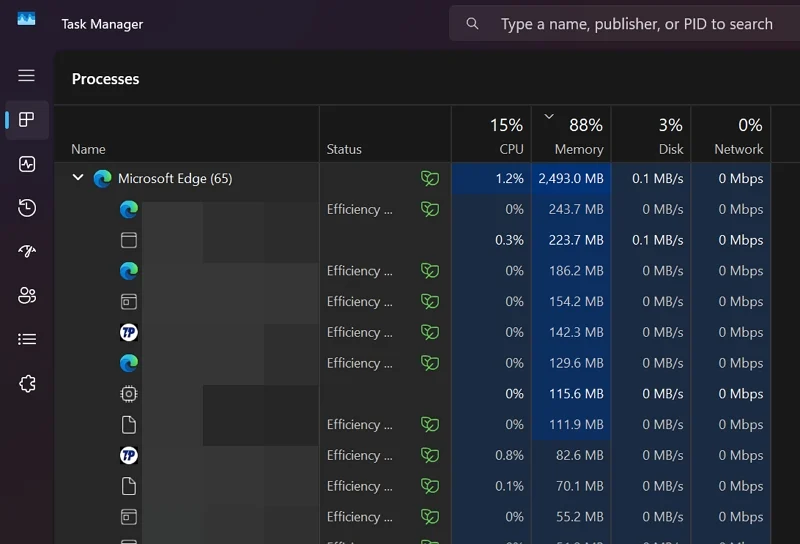Open the Users sidebar icon
Image resolution: width=800 pixels, height=544 pixels.
(x=27, y=295)
